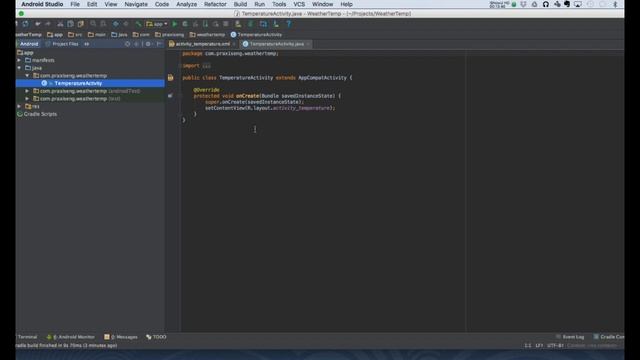Click the blue Help question mark icon
The image size is (640, 360).
click(x=289, y=24)
